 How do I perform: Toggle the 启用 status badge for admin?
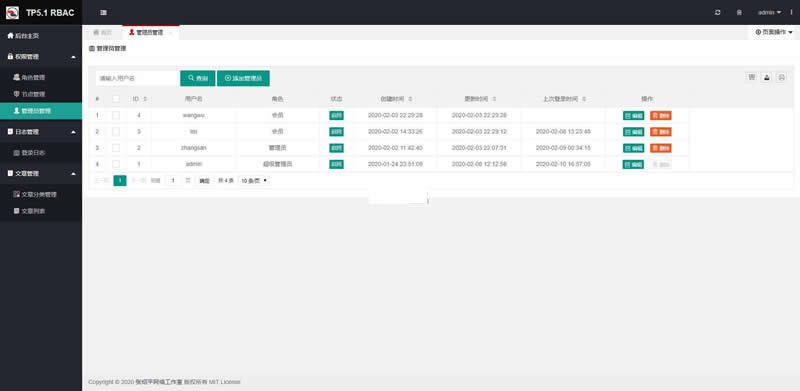pos(336,164)
